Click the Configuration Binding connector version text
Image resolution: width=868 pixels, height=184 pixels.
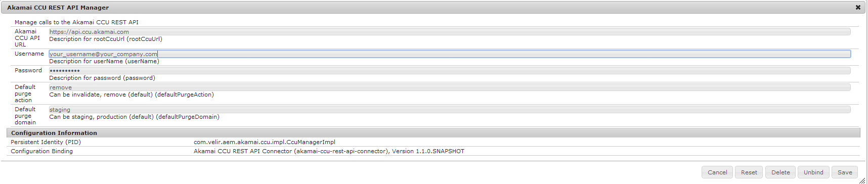pos(329,151)
